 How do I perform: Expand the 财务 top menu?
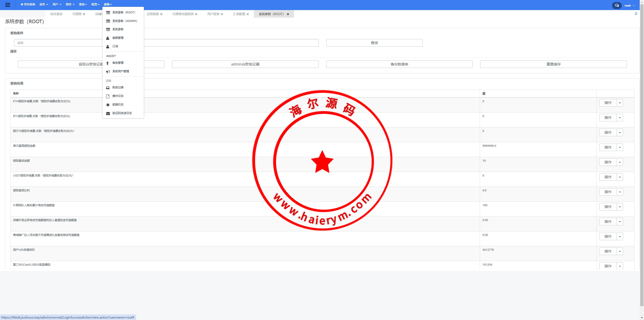[70, 4]
